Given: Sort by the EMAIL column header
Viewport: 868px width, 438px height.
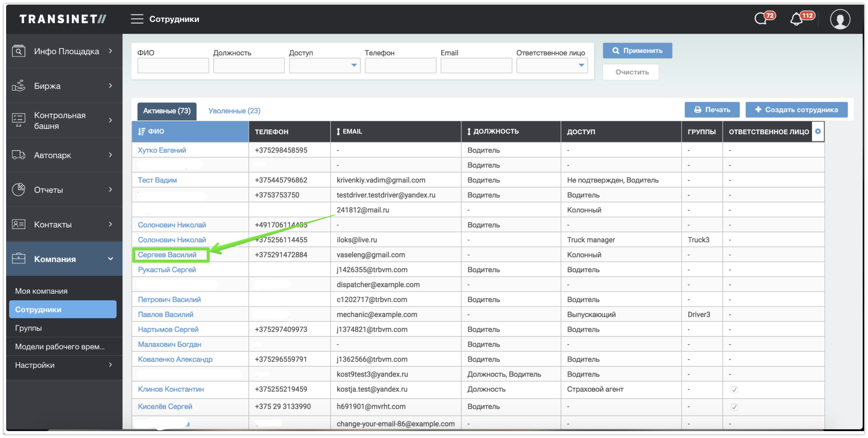Looking at the screenshot, I should (x=395, y=131).
